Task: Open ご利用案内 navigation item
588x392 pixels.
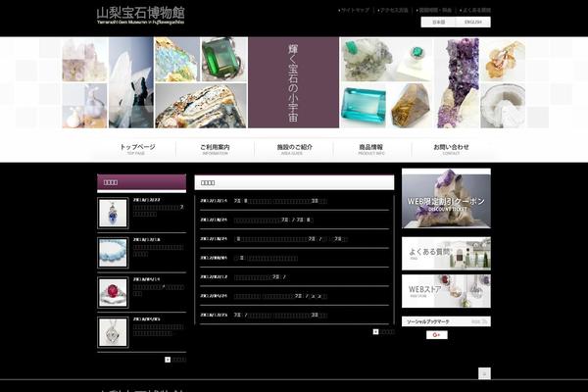Action: coord(215,149)
